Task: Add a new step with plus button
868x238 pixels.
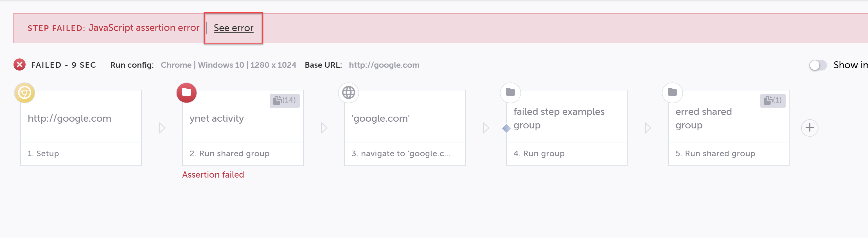Action: [x=809, y=128]
